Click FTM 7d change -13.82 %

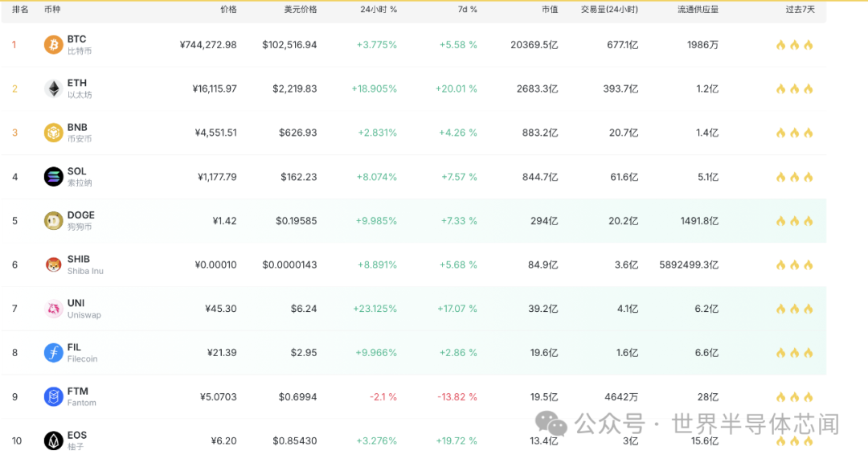click(457, 397)
